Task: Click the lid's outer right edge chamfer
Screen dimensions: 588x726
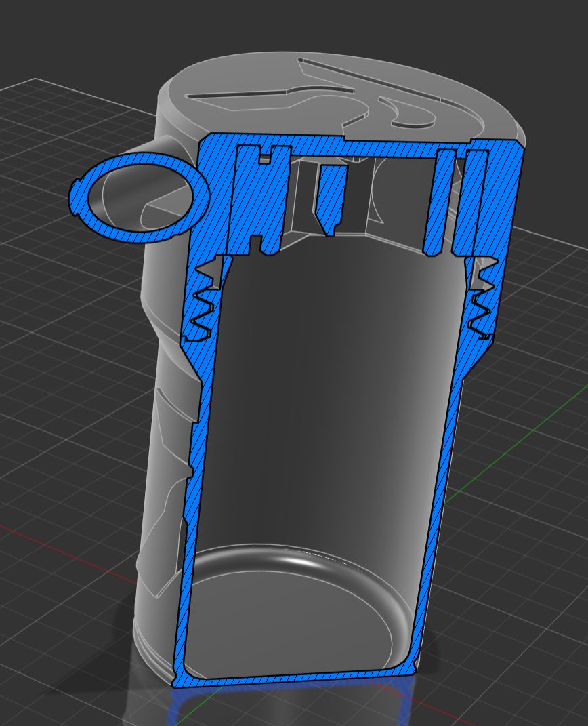Action: (522, 139)
